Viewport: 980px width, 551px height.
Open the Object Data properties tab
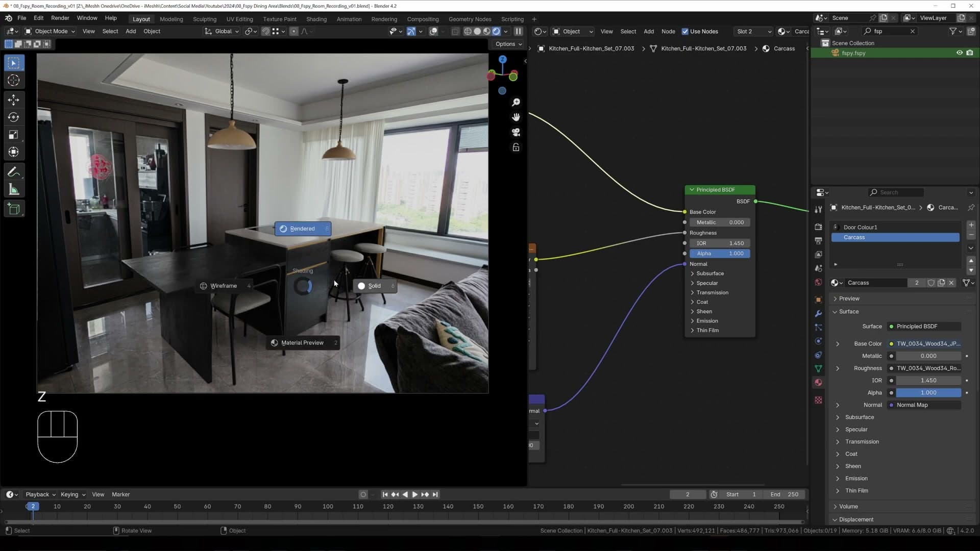click(x=819, y=368)
